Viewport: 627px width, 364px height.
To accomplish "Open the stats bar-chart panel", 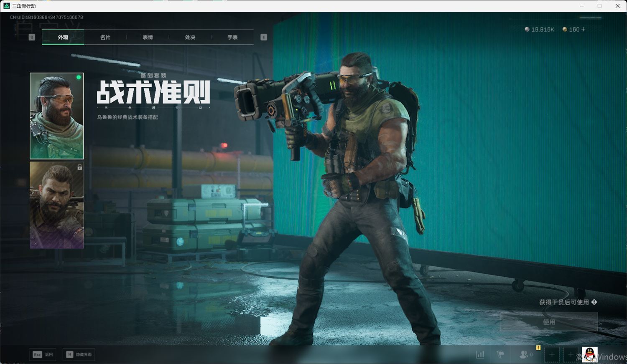I will pos(480,354).
